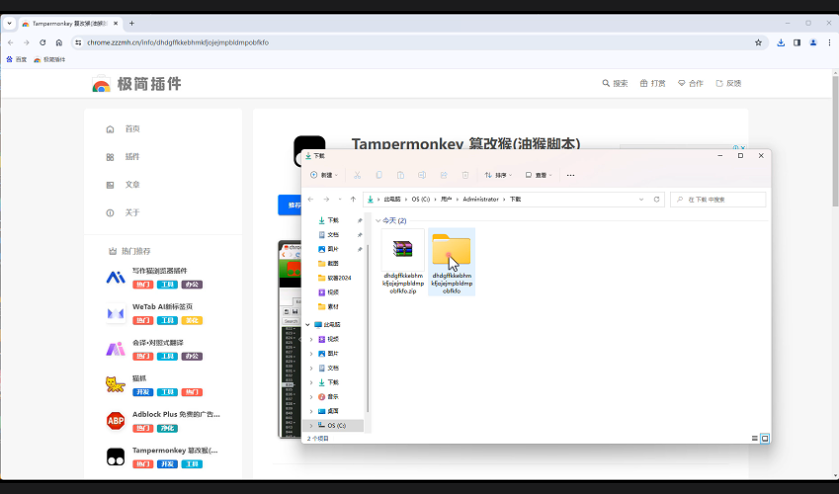
Task: Expand the OS (C:) tree node
Action: [x=311, y=425]
